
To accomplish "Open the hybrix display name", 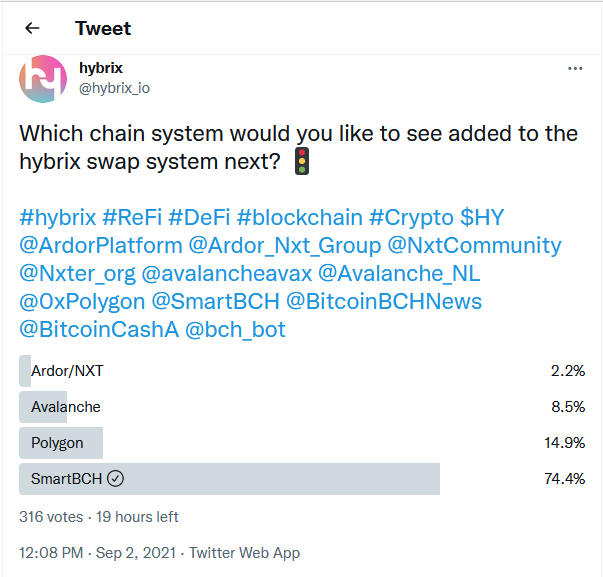I will [x=101, y=68].
